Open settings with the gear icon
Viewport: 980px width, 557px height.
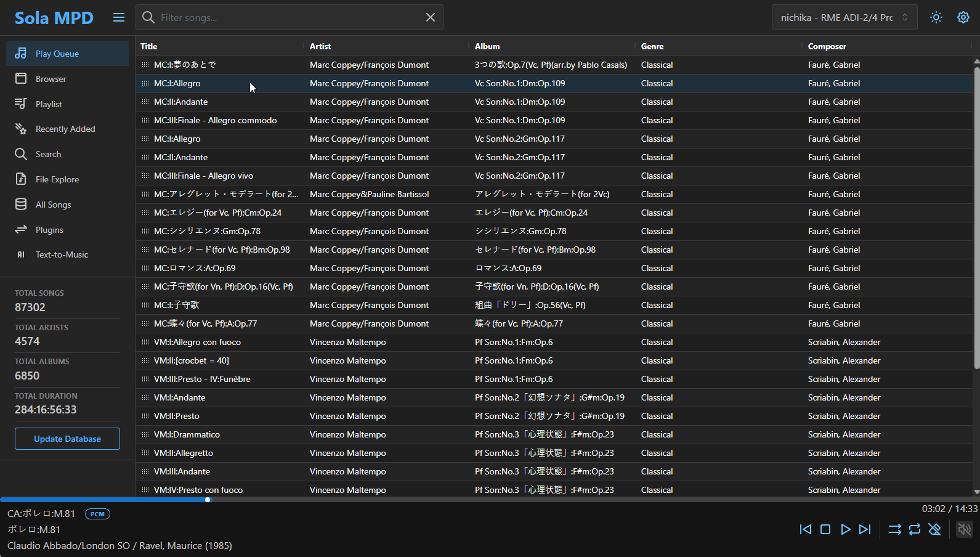point(963,17)
